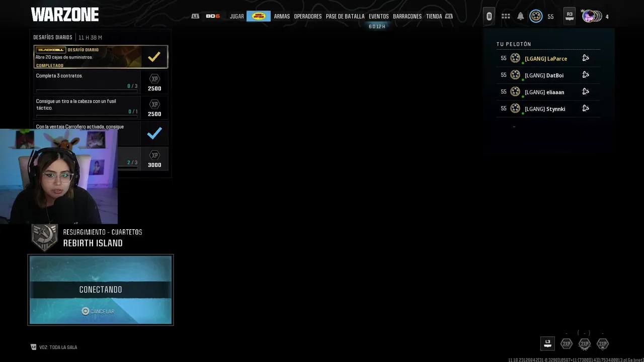
Task: Select squad member eliaaan
Action: [548, 92]
